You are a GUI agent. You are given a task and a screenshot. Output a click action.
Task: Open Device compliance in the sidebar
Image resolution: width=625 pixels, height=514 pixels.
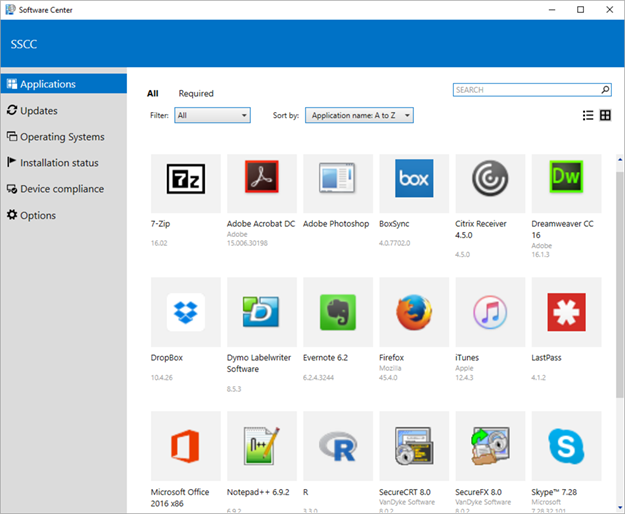point(64,189)
